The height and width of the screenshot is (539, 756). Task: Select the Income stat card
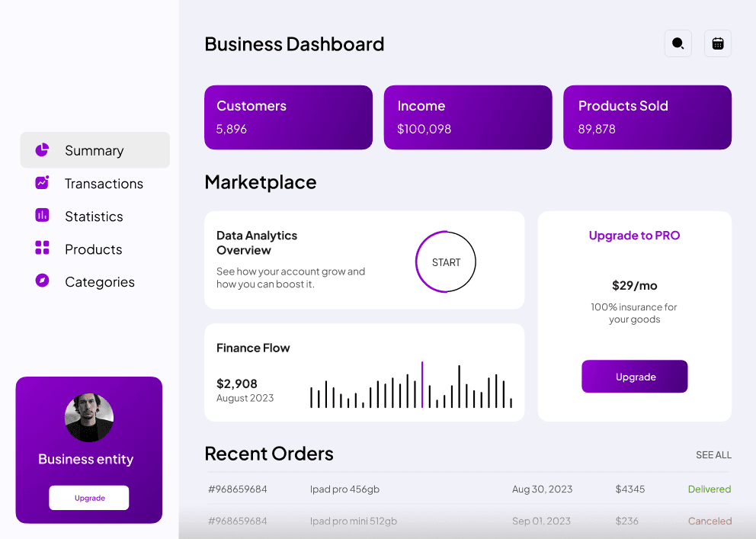pos(467,117)
